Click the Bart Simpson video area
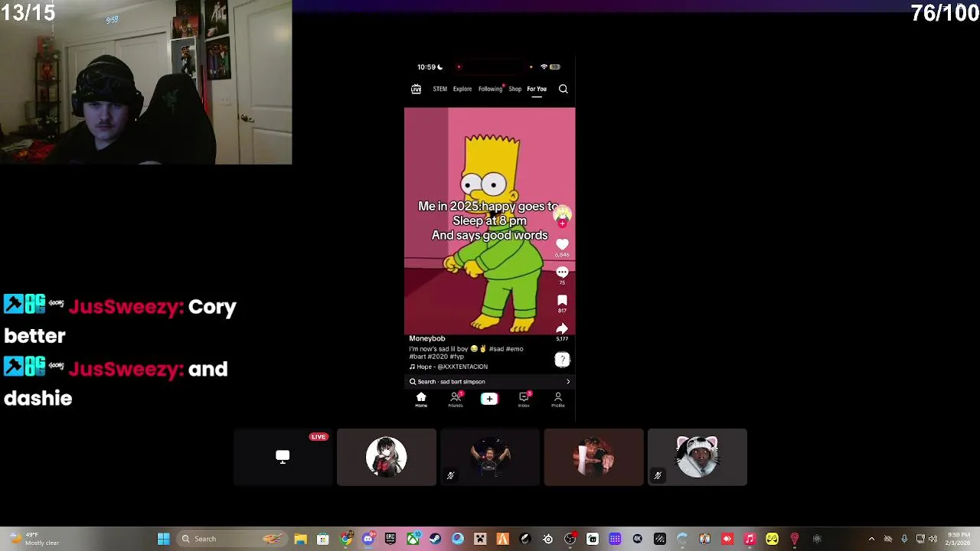 (489, 220)
